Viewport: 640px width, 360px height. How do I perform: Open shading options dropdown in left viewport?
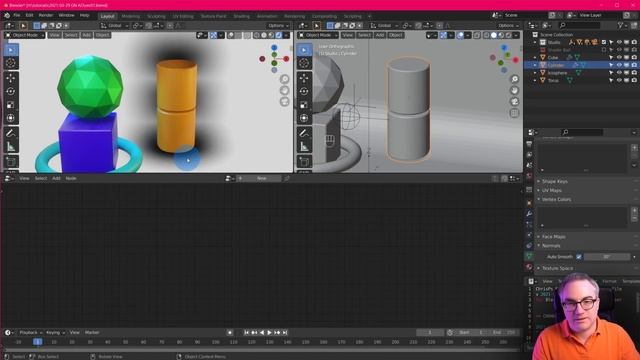pyautogui.click(x=286, y=36)
